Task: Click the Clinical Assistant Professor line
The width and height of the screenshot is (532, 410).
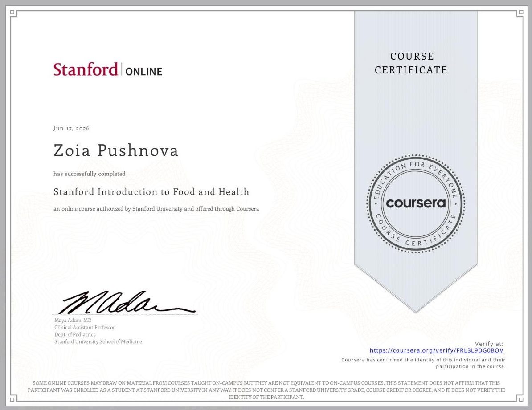Action: click(85, 327)
